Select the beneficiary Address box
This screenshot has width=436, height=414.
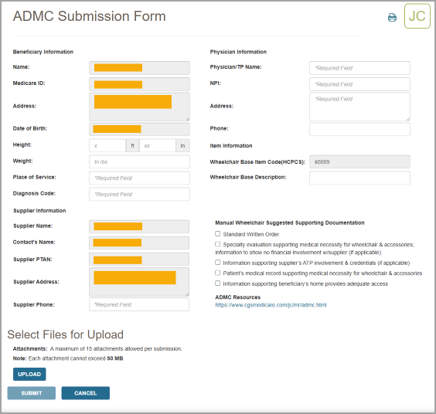(139, 107)
